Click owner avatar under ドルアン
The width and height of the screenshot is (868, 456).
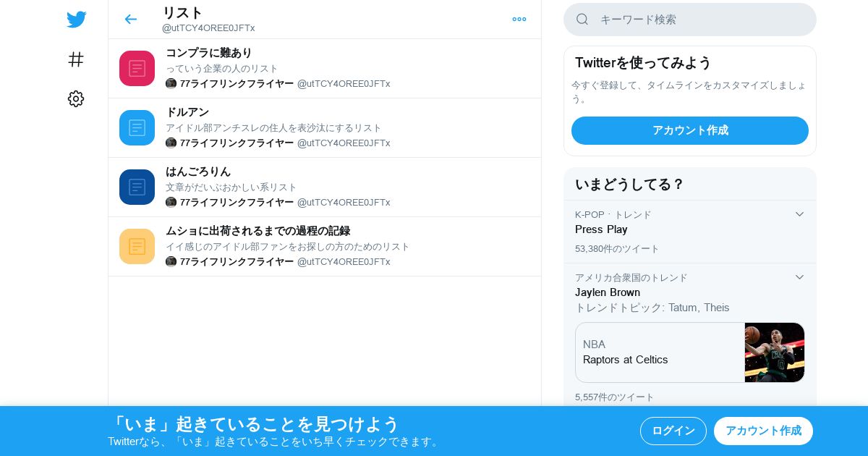(171, 143)
